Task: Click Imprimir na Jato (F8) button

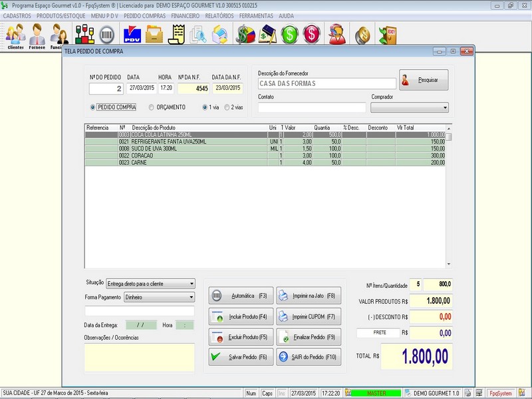Action: click(x=309, y=296)
